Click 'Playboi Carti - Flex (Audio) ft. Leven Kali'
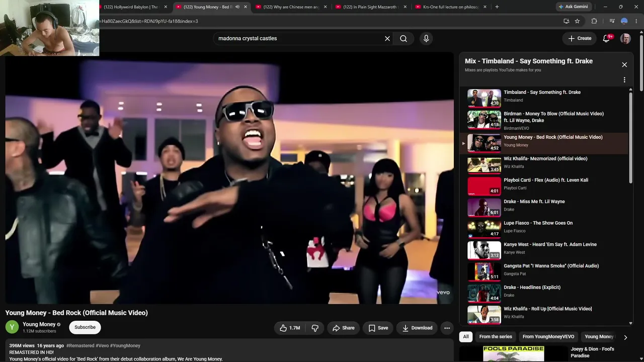Viewport: 644px width, 362px height. coord(546,180)
